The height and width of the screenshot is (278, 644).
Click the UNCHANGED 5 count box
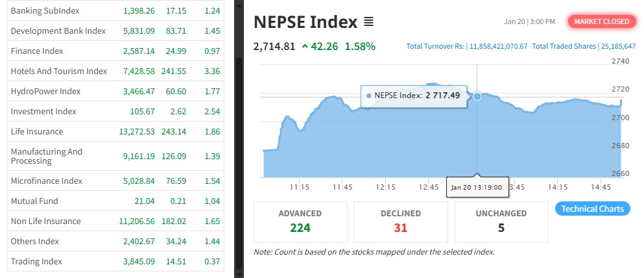pyautogui.click(x=501, y=221)
